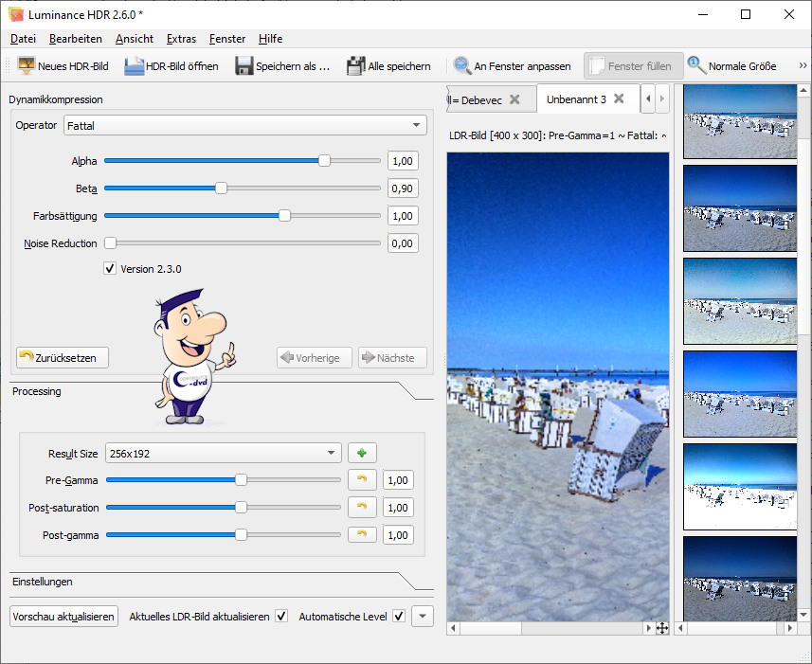Set Normale Größe zoom

[x=696, y=66]
